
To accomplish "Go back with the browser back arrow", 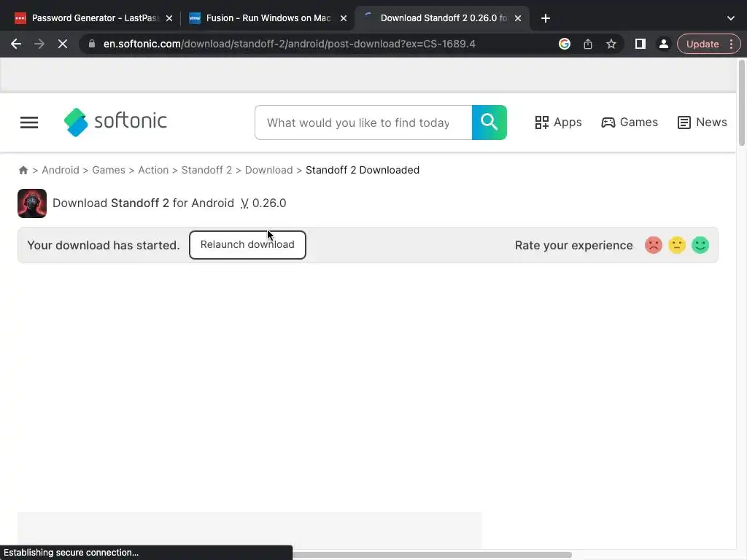I will click(x=16, y=44).
